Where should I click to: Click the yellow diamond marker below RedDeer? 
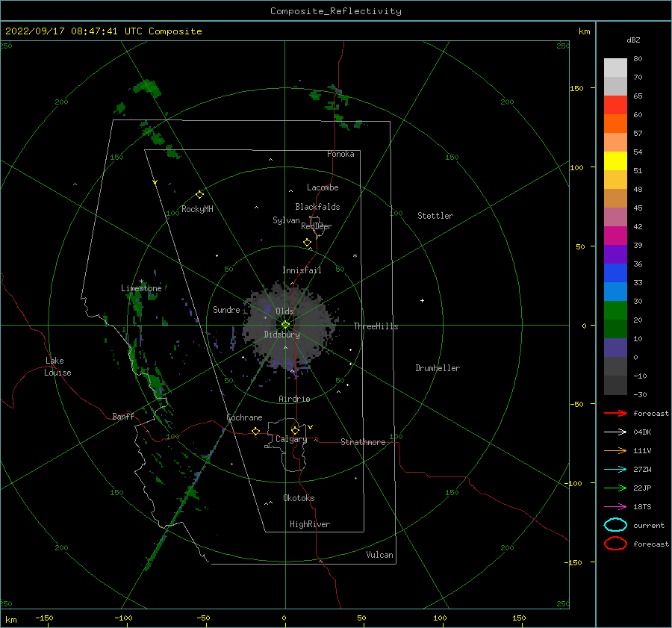(x=307, y=243)
